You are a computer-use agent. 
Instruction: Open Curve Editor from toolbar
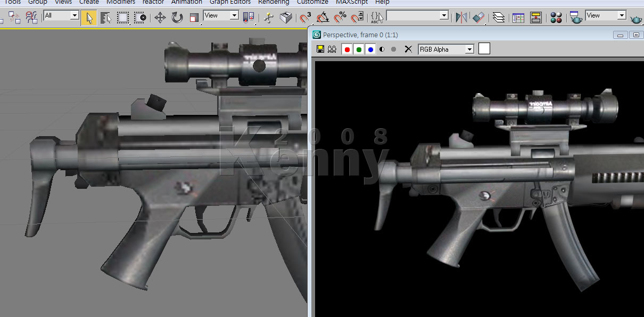pos(518,18)
